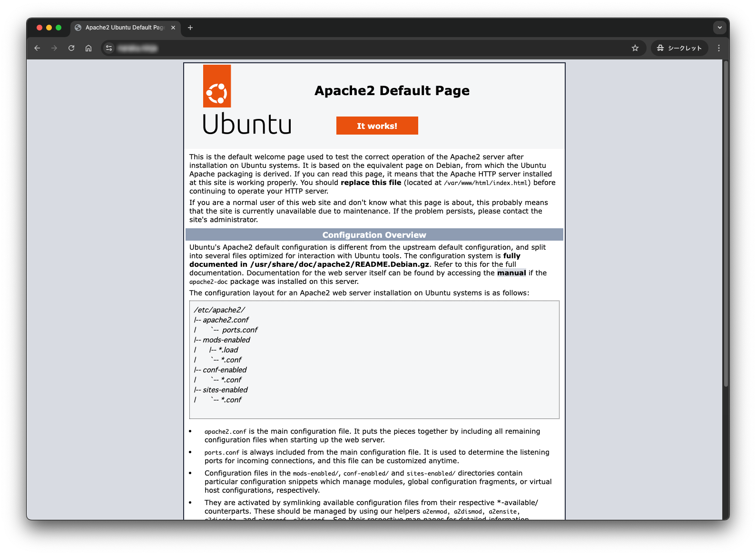The width and height of the screenshot is (756, 555).
Task: Click the Ubuntu logo image
Action: 246,100
